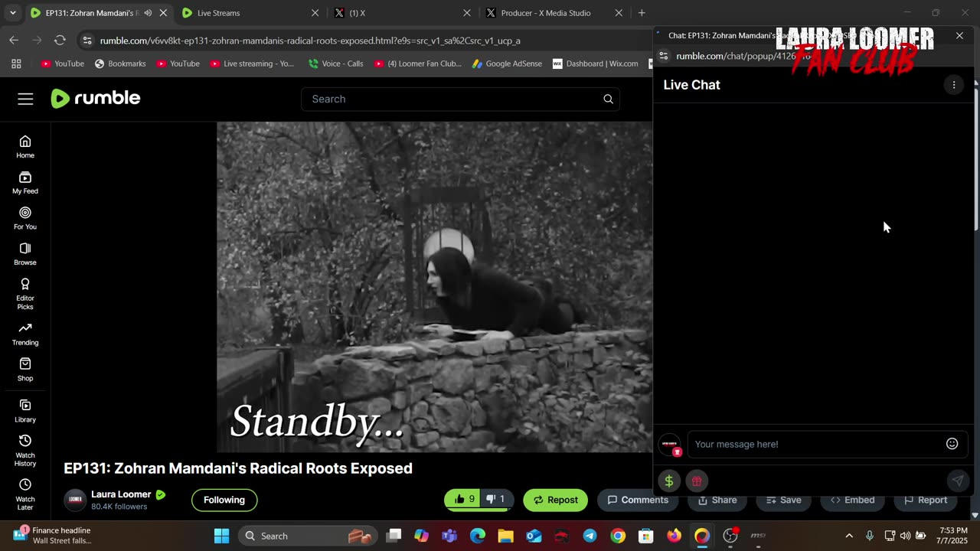Viewport: 980px width, 551px height.
Task: Mute the EP131 tab audio
Action: tap(148, 13)
